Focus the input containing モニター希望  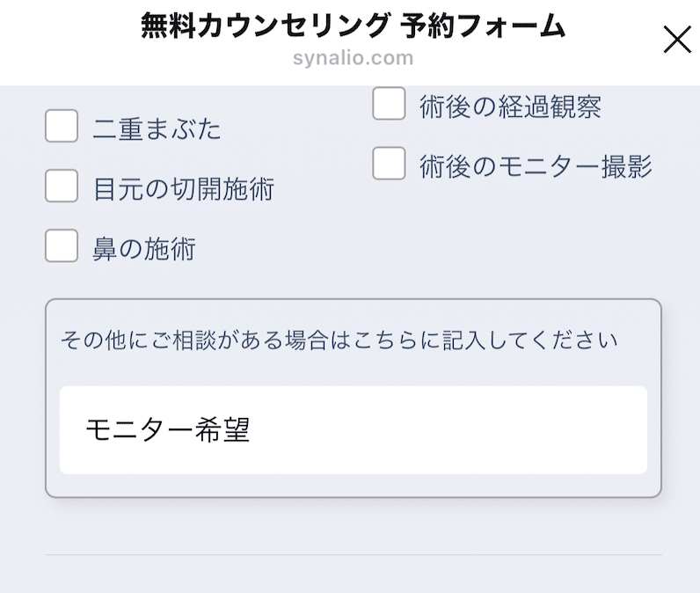pos(353,429)
